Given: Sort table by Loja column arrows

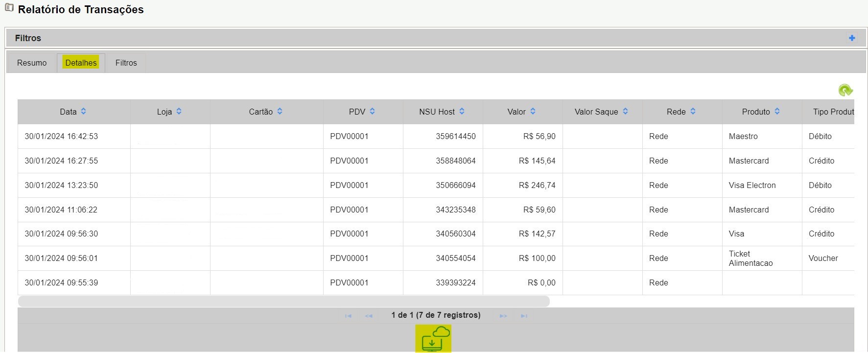Looking at the screenshot, I should coord(179,112).
